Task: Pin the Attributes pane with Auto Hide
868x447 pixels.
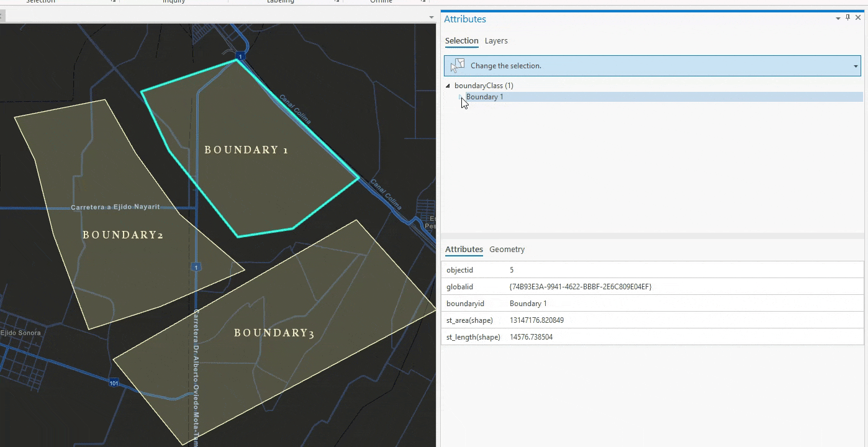Action: tap(848, 19)
